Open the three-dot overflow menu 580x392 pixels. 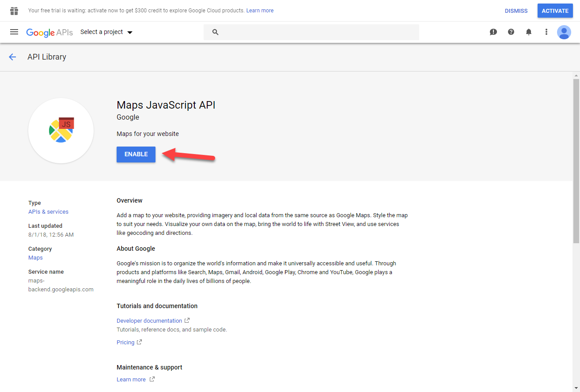(x=546, y=32)
